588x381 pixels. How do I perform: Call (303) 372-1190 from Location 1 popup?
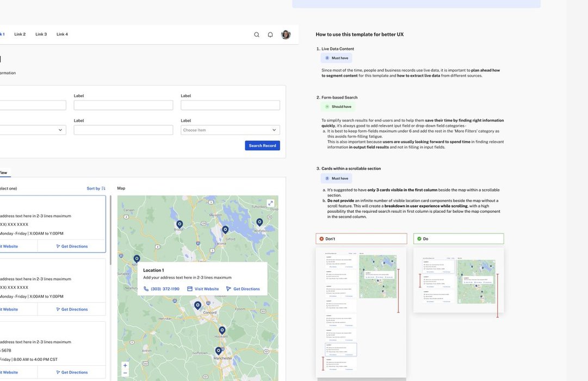162,289
